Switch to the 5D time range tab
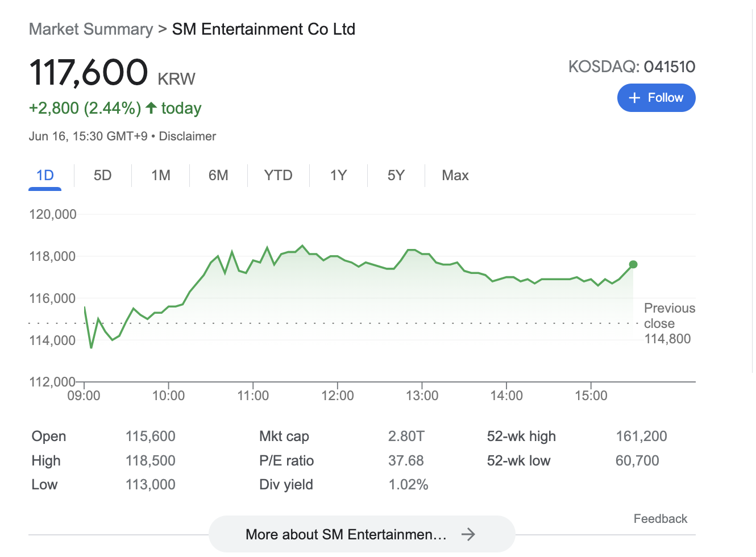This screenshot has width=756, height=557. click(x=103, y=175)
